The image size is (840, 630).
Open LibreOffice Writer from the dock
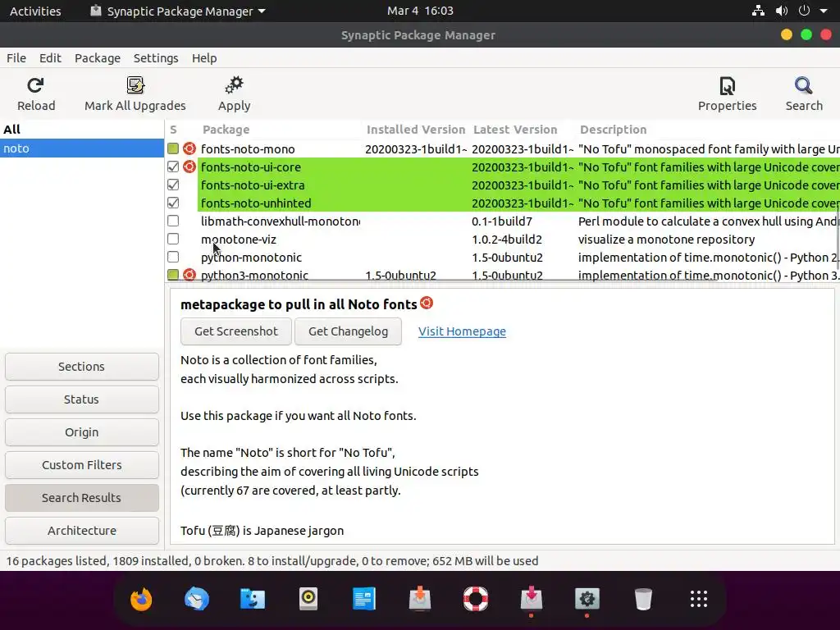tap(364, 599)
